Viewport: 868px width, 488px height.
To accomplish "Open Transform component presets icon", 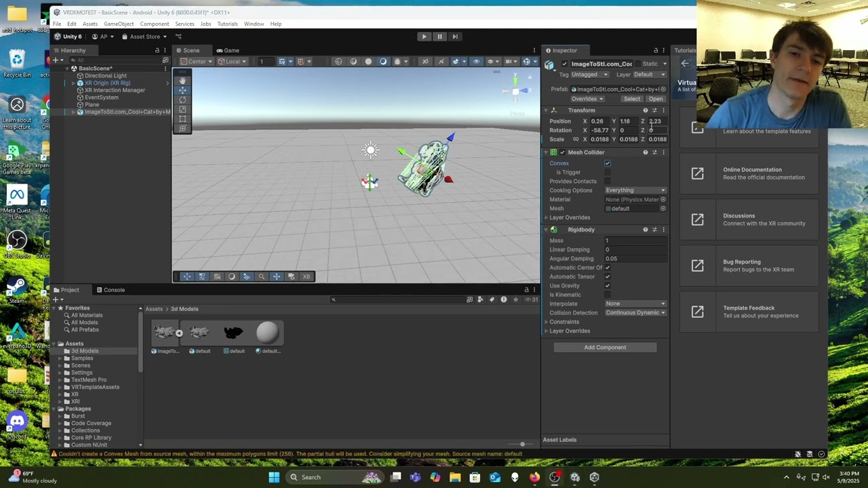I will (654, 110).
